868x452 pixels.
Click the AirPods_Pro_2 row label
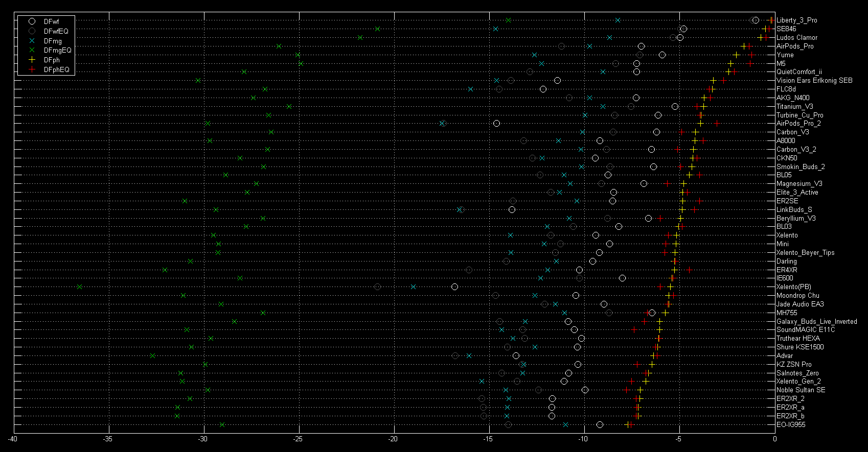(x=798, y=124)
